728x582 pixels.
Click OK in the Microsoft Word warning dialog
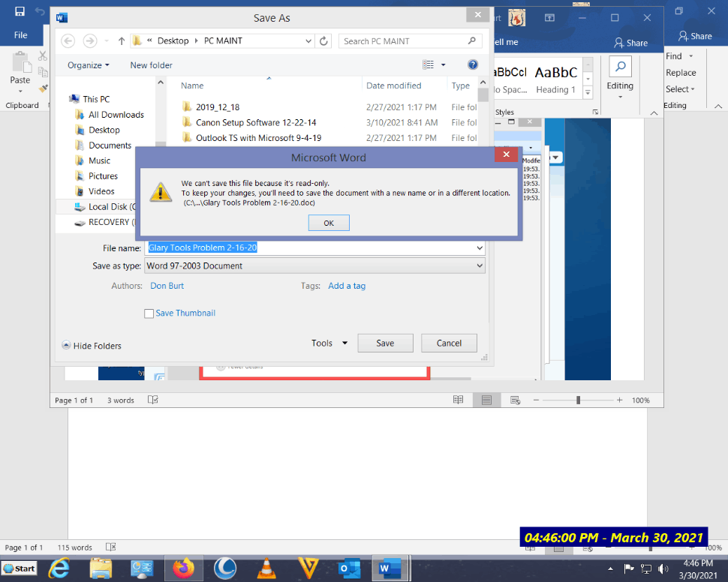[x=329, y=223]
